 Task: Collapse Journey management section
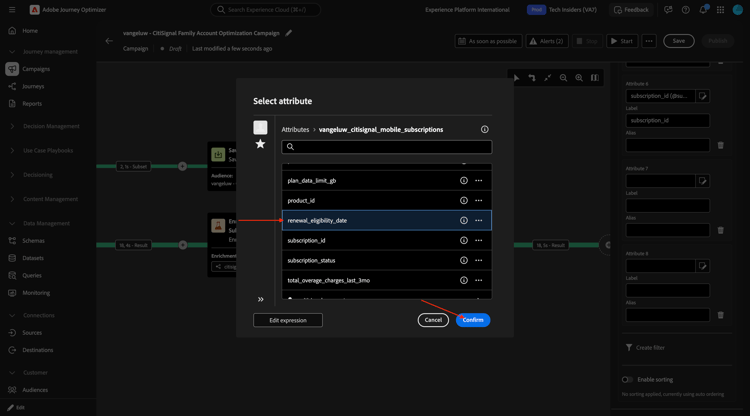12,52
